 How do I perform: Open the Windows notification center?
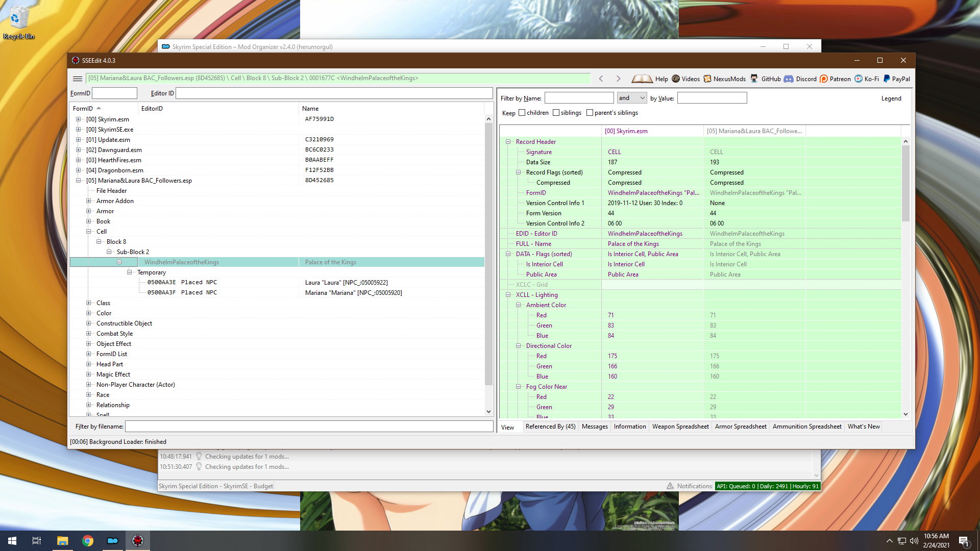964,541
